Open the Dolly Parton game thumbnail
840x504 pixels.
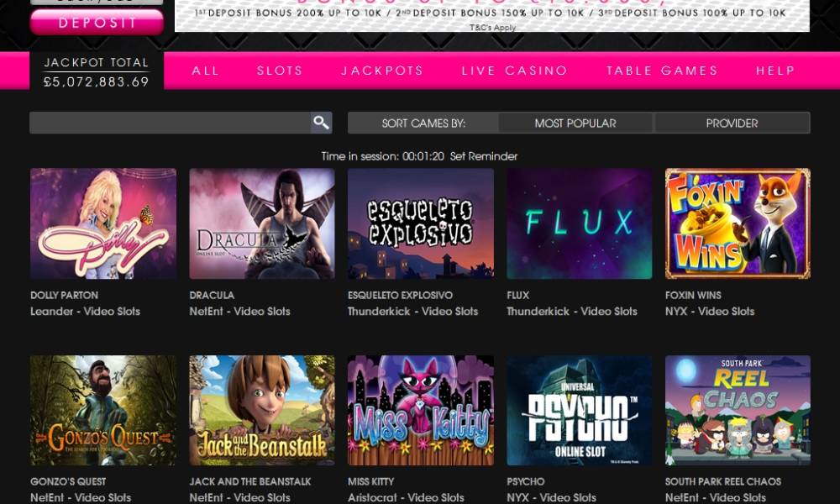point(103,224)
